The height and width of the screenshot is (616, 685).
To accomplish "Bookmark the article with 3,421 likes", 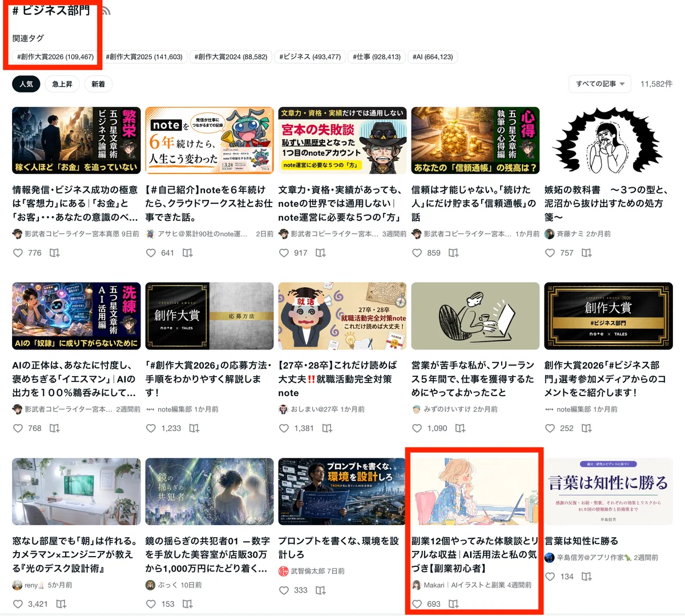I will click(61, 604).
